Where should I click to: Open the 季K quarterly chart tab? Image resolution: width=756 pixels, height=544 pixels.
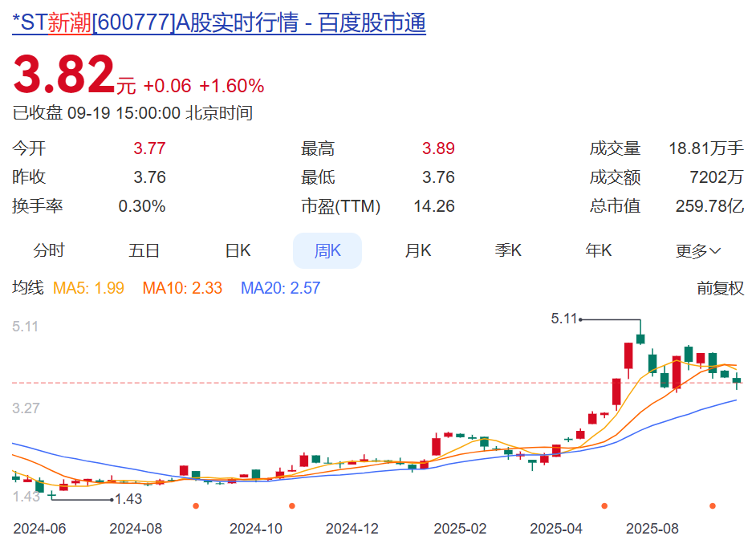[508, 250]
